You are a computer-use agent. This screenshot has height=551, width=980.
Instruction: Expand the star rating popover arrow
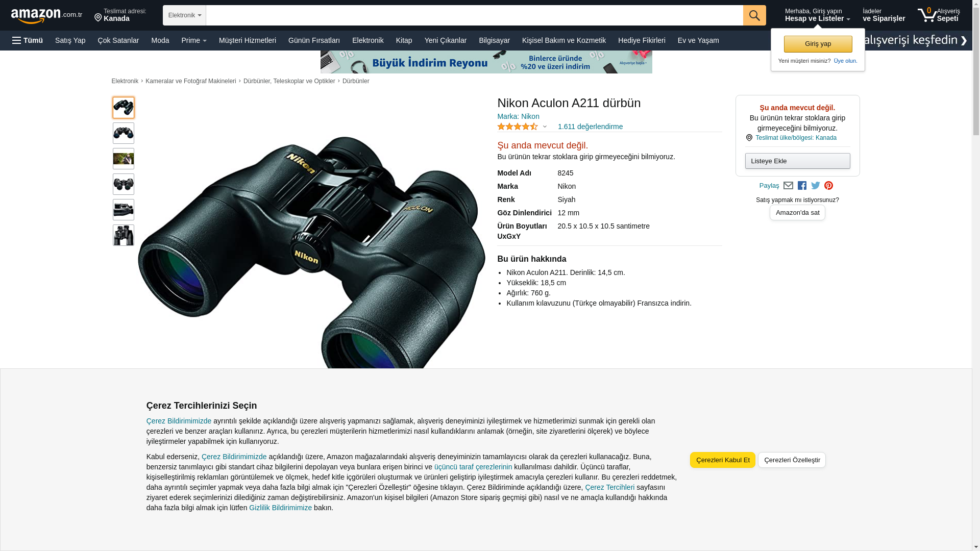(545, 127)
